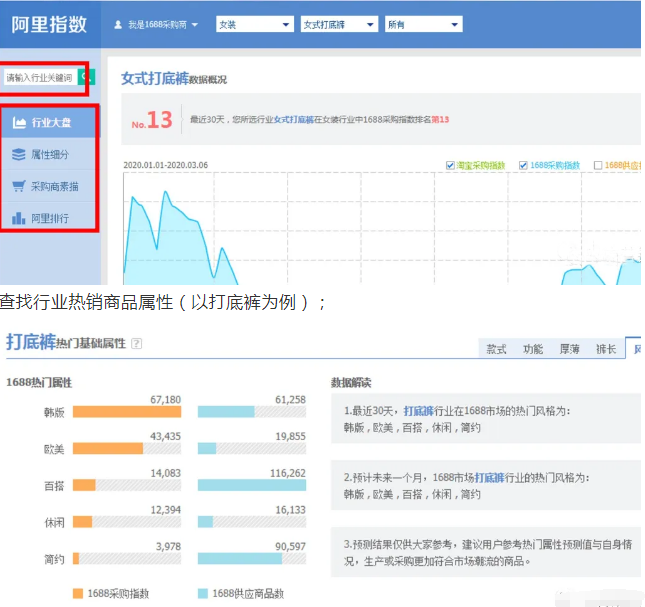Switch to the 款式 tab
645x607 pixels.
coord(497,349)
